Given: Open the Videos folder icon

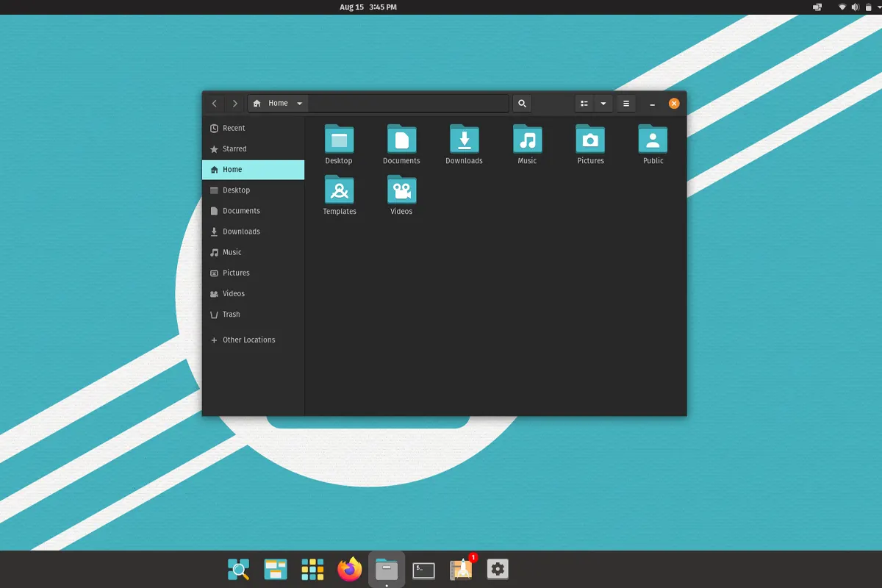Looking at the screenshot, I should (401, 190).
